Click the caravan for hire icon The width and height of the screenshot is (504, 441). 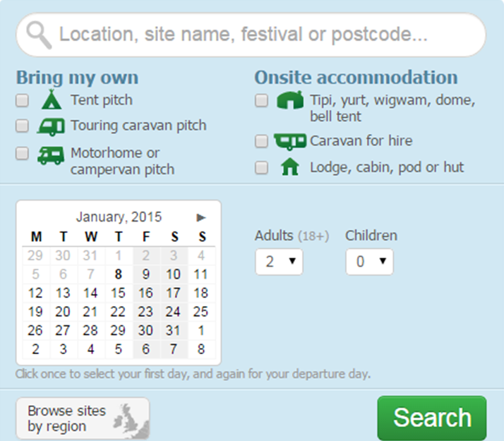tap(289, 141)
